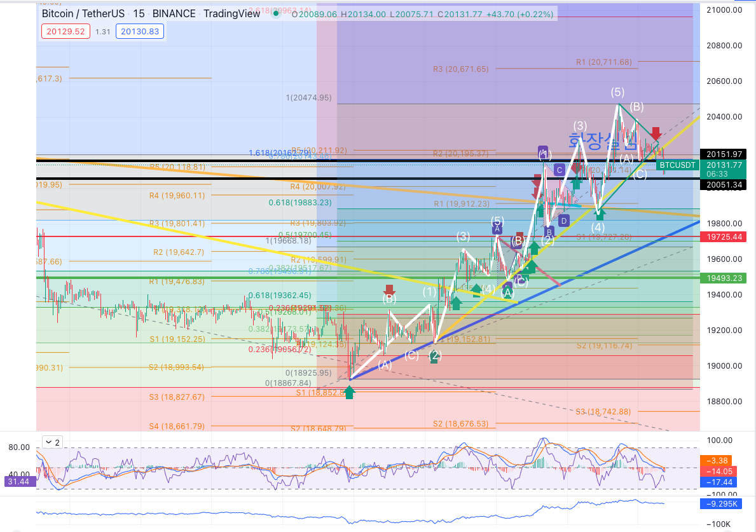Collapse the indicator legend showing 2
The image size is (756, 532).
pos(53,442)
